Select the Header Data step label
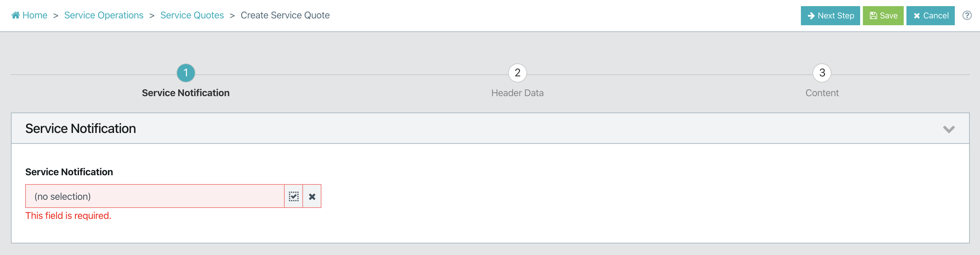Image resolution: width=980 pixels, height=255 pixels. click(517, 93)
